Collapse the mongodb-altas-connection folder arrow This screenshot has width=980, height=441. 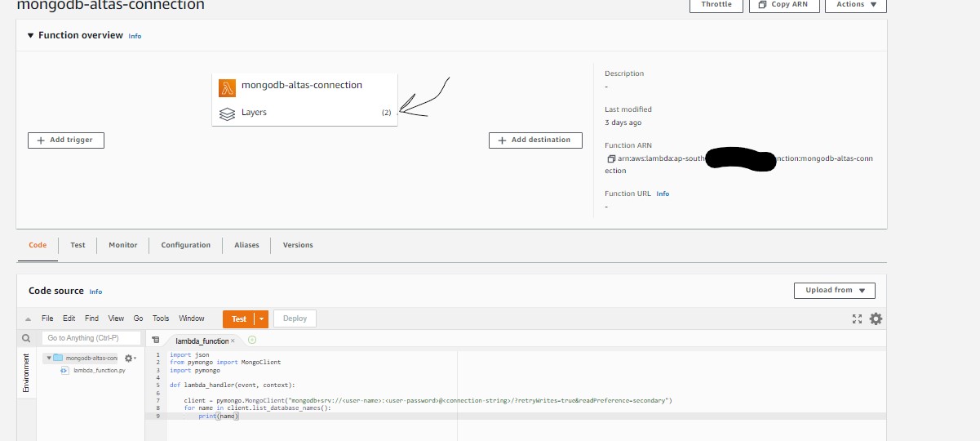pyautogui.click(x=49, y=358)
